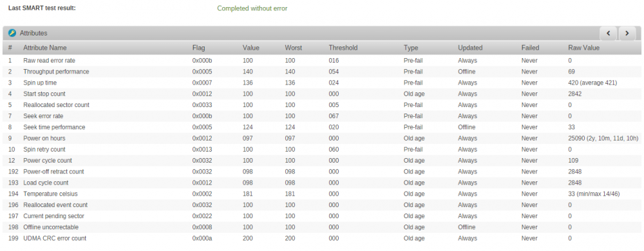Click the Failed column header
Viewport: 644px width, 251px height.
click(x=530, y=48)
